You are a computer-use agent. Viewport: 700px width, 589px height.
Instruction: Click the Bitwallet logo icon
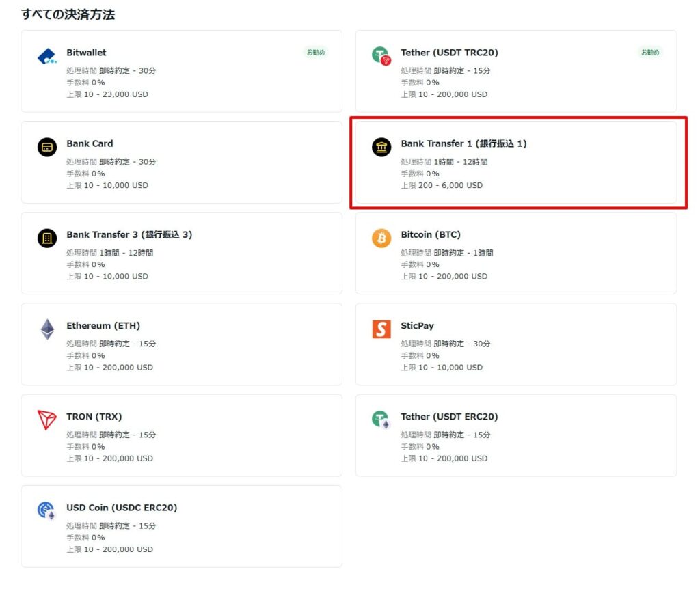pos(46,57)
